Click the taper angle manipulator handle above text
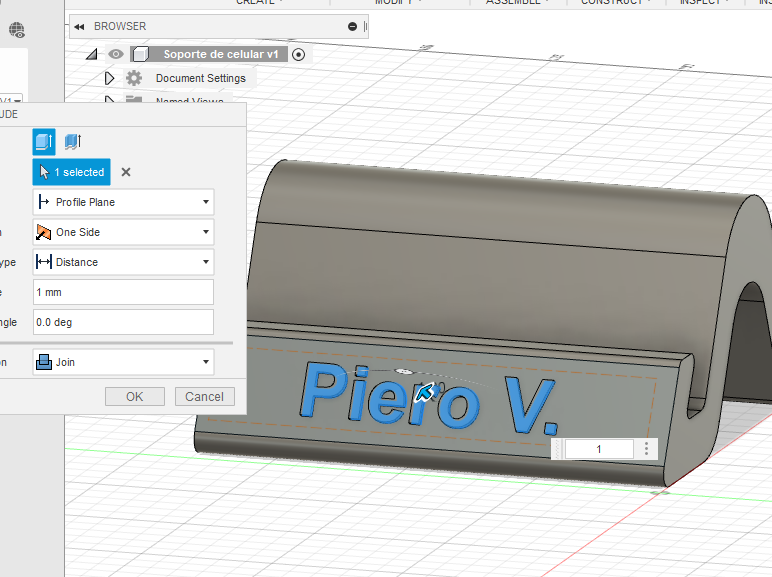Image resolution: width=772 pixels, height=577 pixels. 404,371
